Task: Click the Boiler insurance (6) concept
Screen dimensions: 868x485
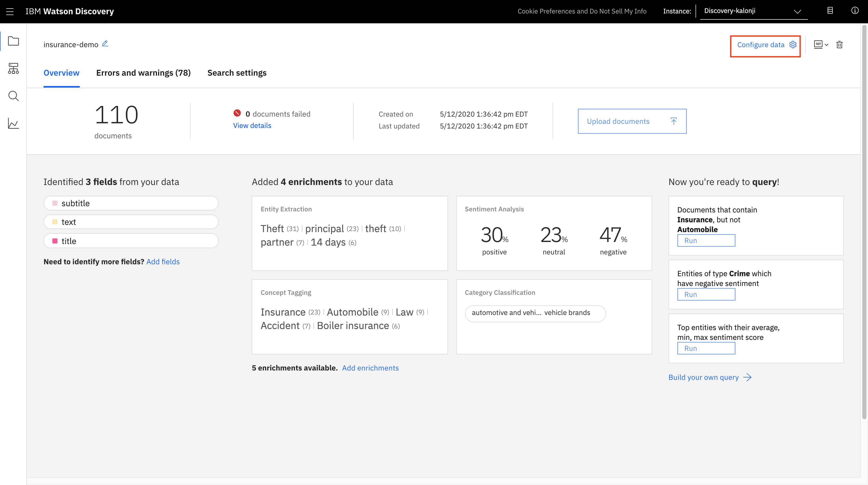Action: [x=358, y=326]
